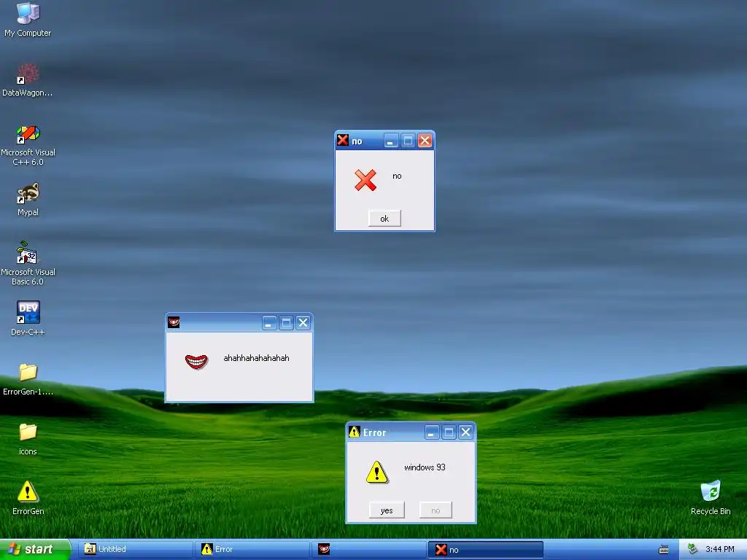Maximize the laughing lips window
The height and width of the screenshot is (560, 747).
pyautogui.click(x=286, y=323)
